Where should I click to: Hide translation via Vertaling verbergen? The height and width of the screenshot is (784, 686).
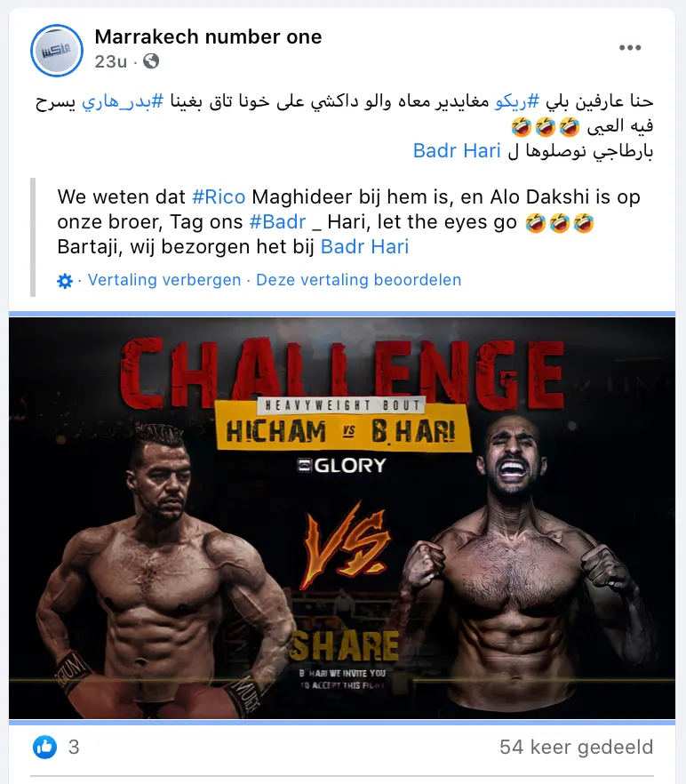pyautogui.click(x=164, y=280)
